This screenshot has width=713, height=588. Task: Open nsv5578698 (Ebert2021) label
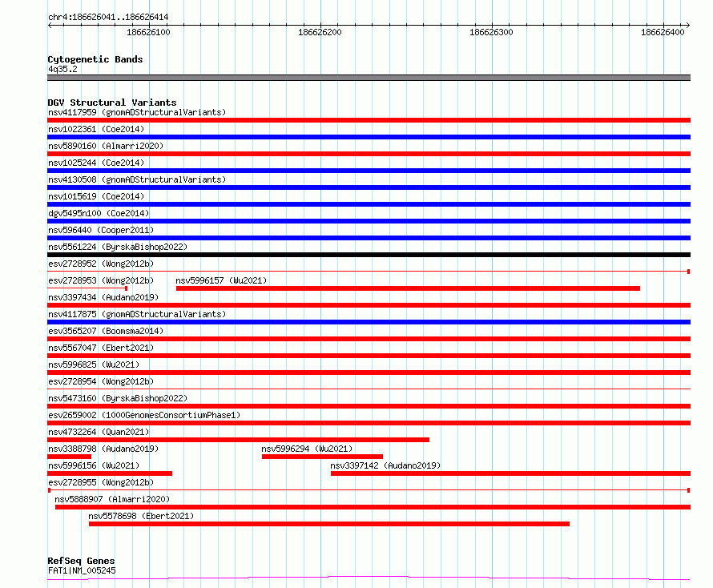click(x=142, y=516)
